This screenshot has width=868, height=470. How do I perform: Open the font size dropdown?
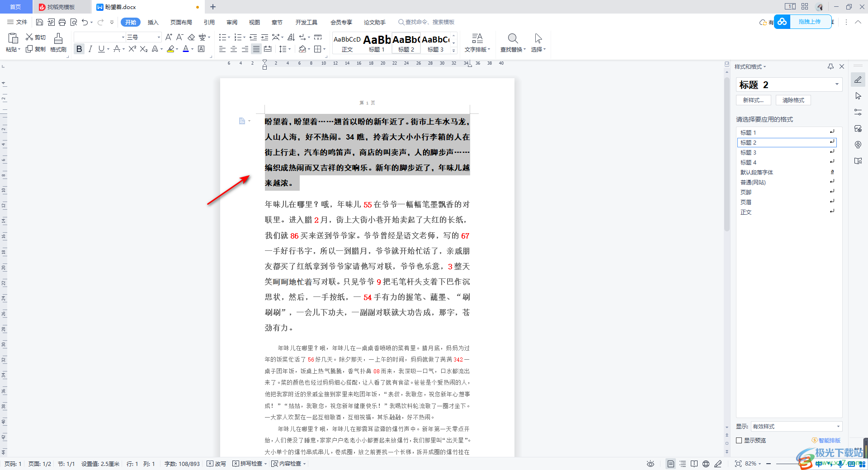coord(159,37)
